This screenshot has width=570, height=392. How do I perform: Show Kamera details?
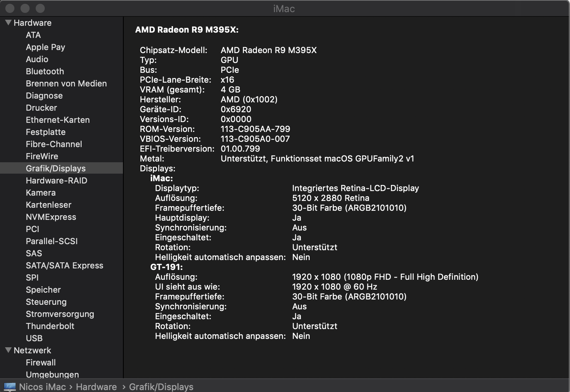[41, 193]
